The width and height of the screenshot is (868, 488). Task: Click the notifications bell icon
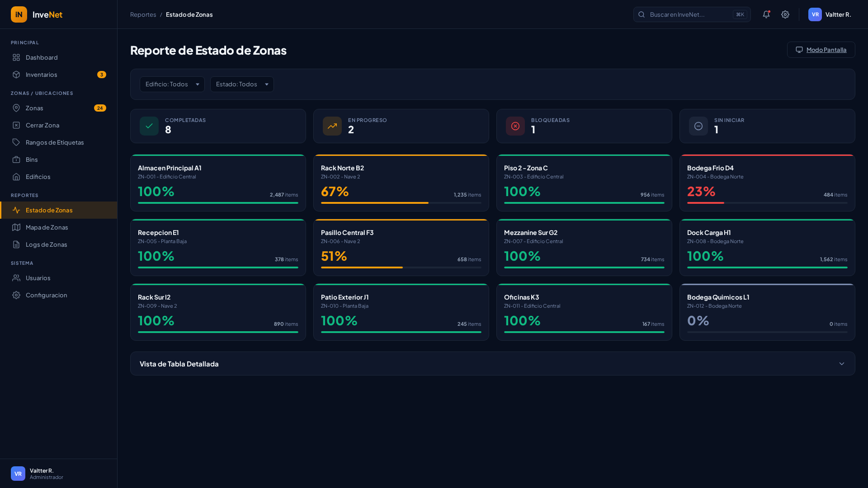point(766,14)
